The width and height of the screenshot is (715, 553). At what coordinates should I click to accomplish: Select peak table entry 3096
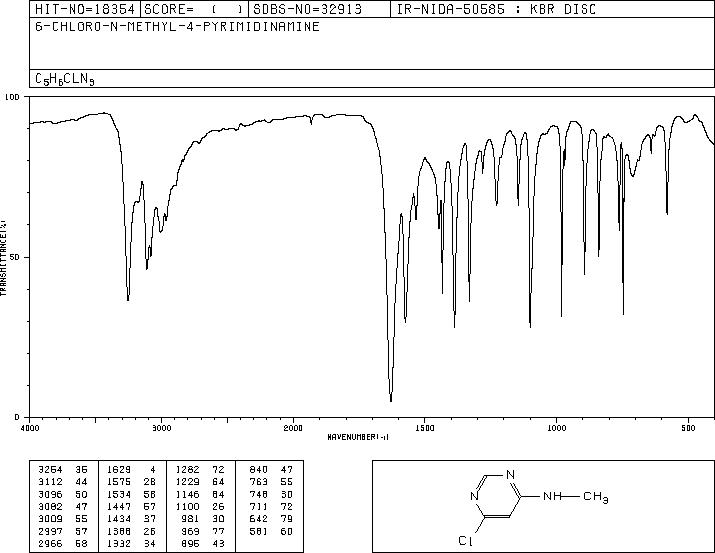pyautogui.click(x=50, y=494)
